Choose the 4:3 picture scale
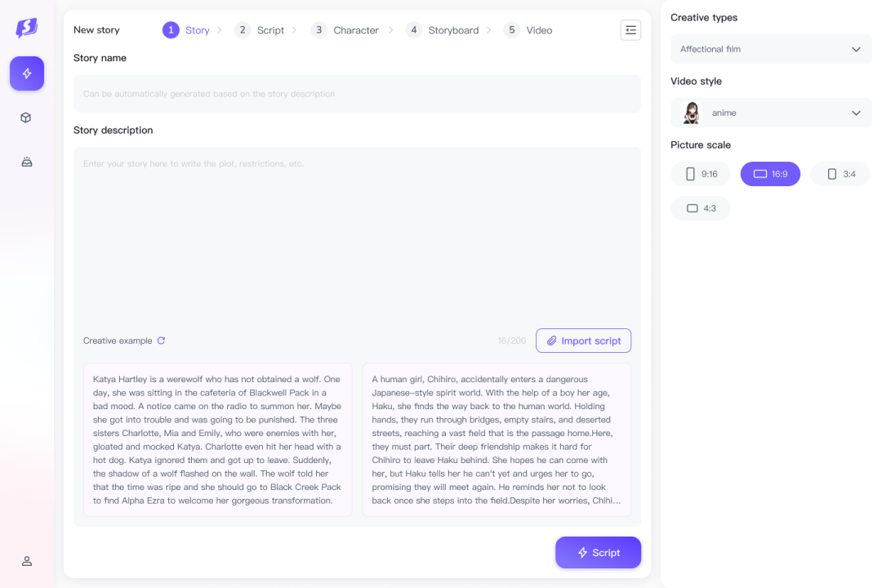This screenshot has width=882, height=588. click(701, 208)
